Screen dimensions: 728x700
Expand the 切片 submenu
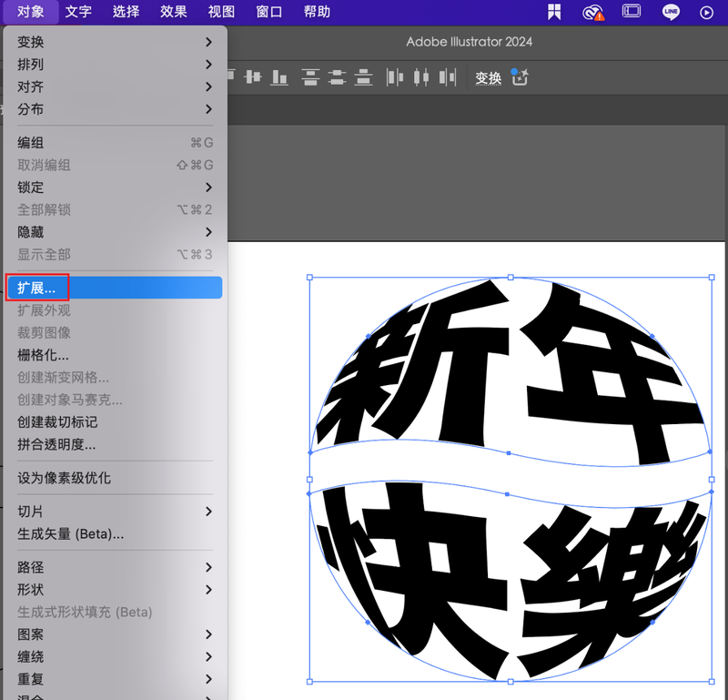point(114,512)
